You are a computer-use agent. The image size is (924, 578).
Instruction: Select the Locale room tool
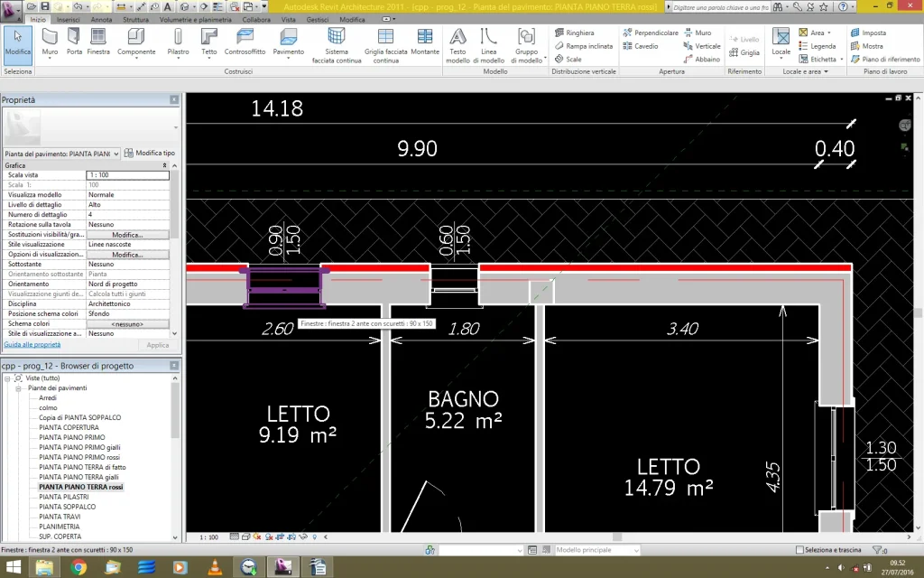point(781,43)
